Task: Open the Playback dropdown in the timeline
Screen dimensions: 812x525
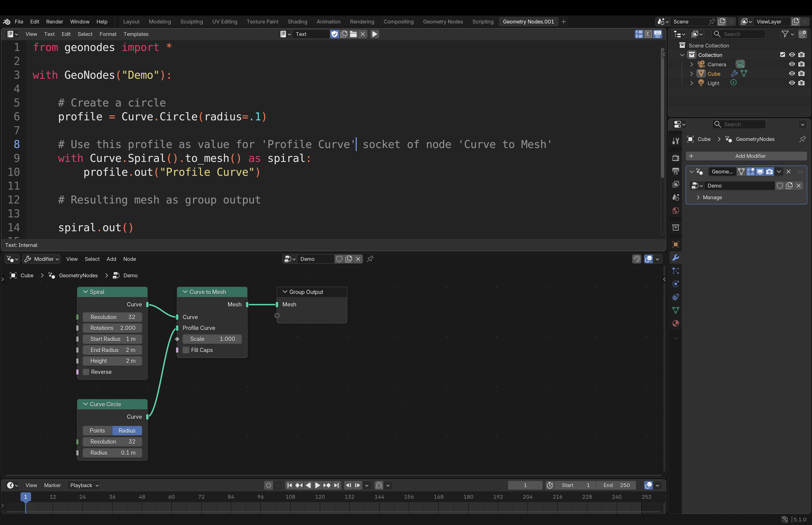Action: tap(85, 485)
